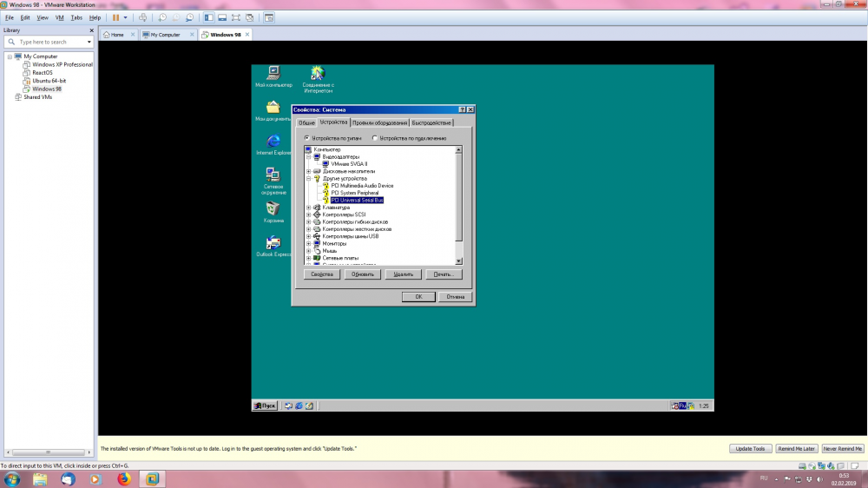
Task: Expand the Контроллеры гибких дисков node
Action: coord(309,222)
